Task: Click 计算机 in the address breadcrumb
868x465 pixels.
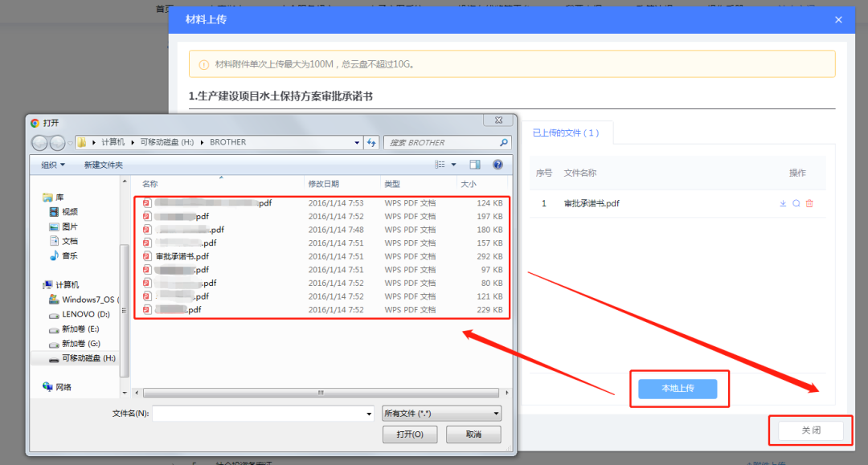Action: pyautogui.click(x=113, y=142)
